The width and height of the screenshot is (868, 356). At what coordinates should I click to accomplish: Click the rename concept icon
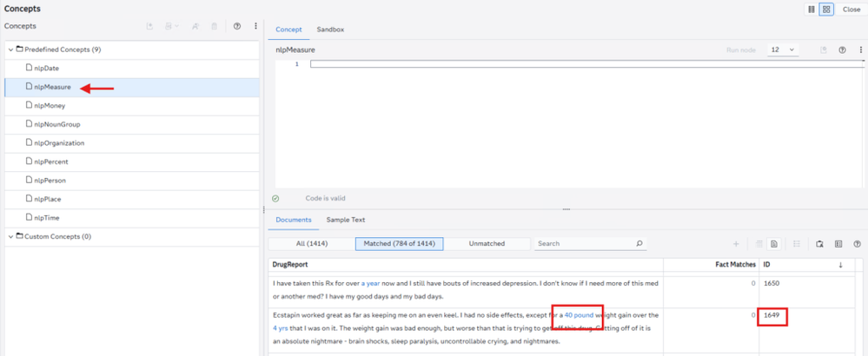coord(195,26)
